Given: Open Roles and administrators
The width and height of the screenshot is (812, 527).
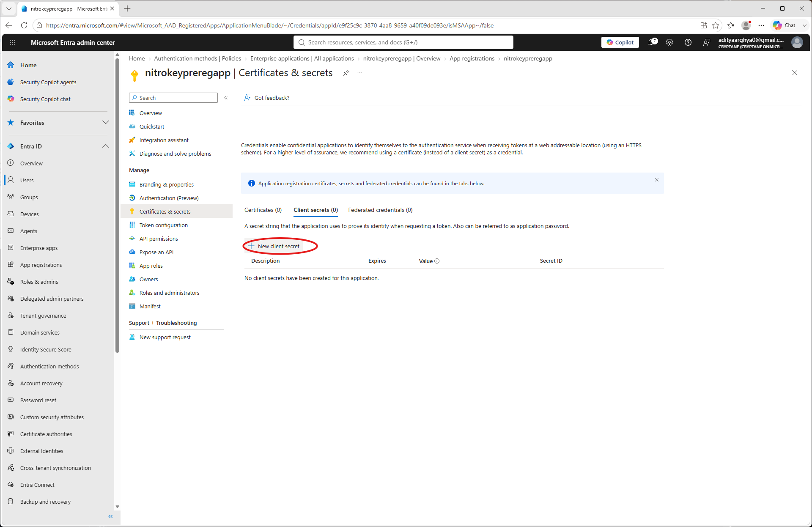Looking at the screenshot, I should click(x=169, y=293).
